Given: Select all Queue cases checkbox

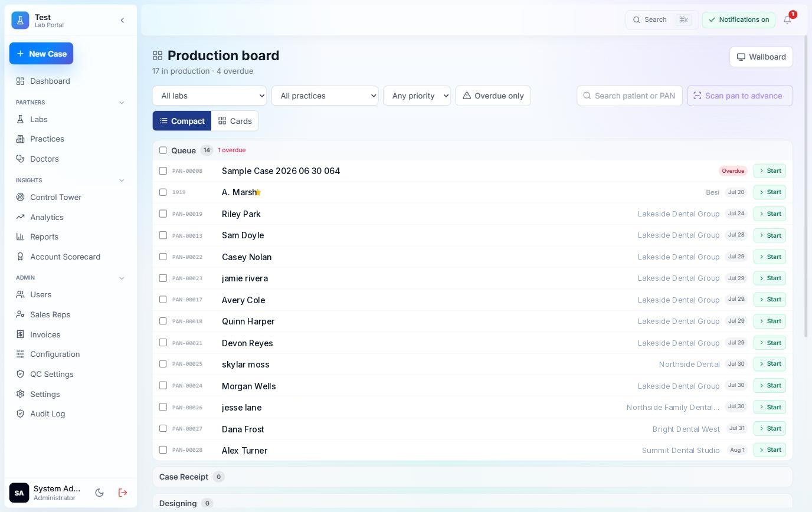Looking at the screenshot, I should pyautogui.click(x=163, y=150).
